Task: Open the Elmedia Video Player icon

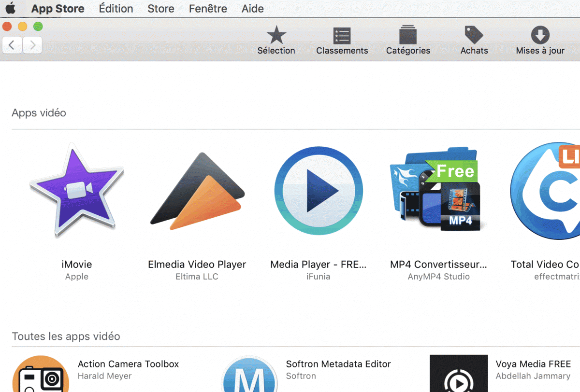Action: [197, 191]
